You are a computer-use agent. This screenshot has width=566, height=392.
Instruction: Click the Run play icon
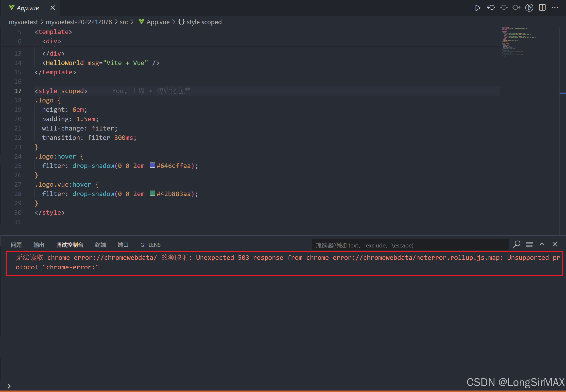[x=477, y=8]
